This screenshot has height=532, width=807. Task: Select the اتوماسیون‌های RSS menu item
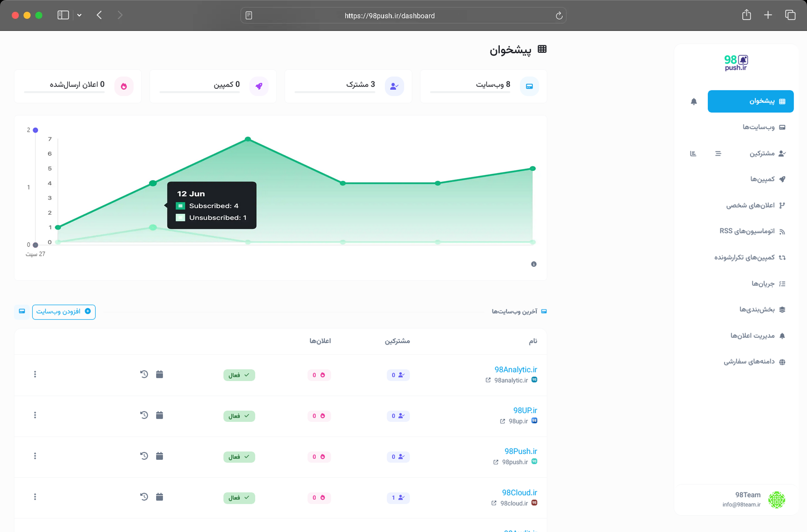tap(747, 231)
